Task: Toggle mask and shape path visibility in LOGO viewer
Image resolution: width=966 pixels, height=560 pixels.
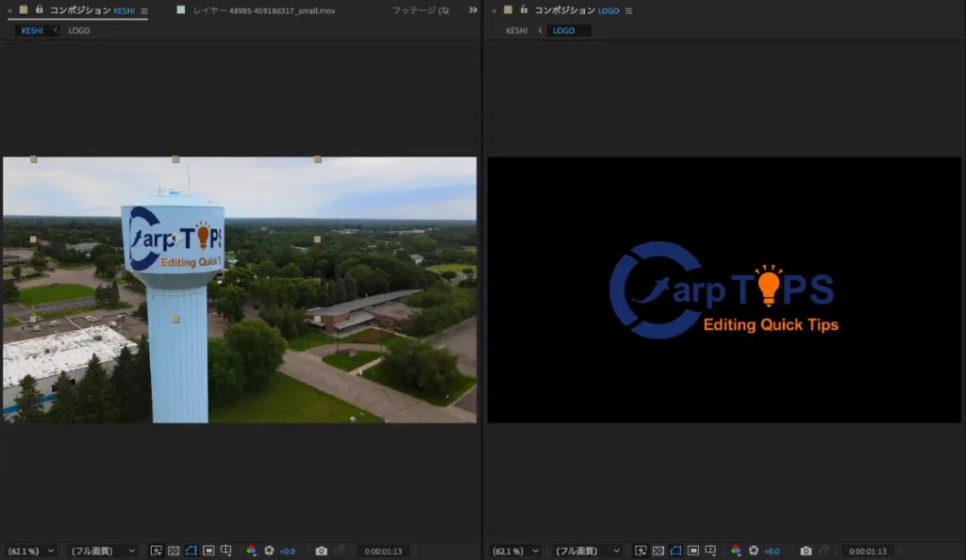Action: pos(675,551)
